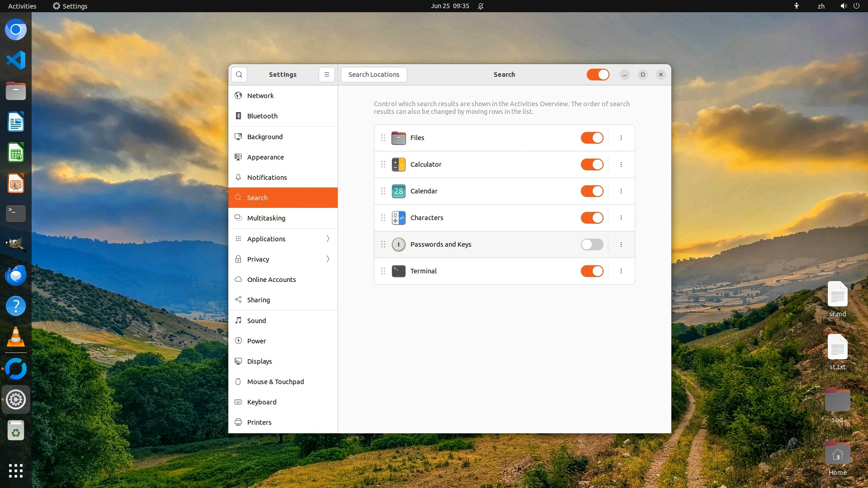Open the three-dot menu for Terminal row
The width and height of the screenshot is (868, 488).
[x=621, y=271]
